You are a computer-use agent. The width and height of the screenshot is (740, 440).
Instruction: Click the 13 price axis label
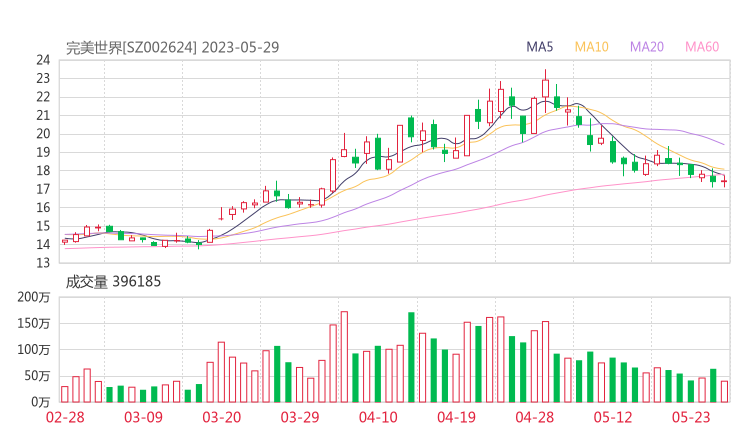[43, 263]
